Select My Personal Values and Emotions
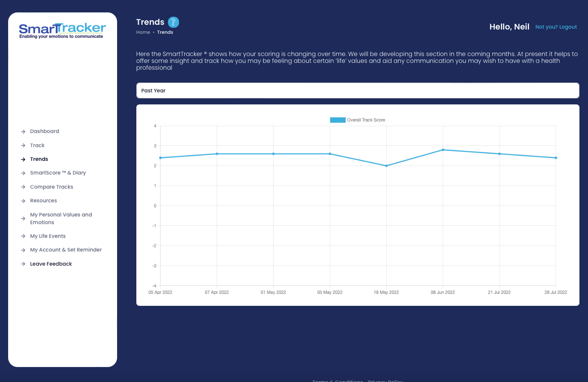This screenshot has width=588, height=382. click(x=61, y=218)
